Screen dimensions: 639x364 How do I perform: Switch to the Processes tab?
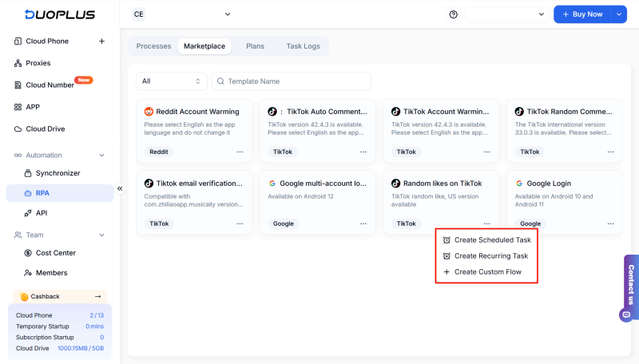pos(153,46)
